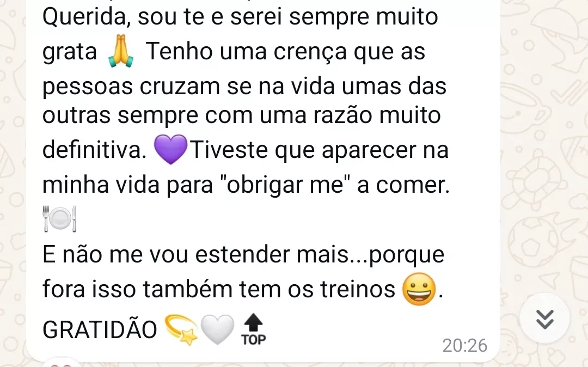The width and height of the screenshot is (588, 367).
Task: Click the phrase 'Tiveste que aparecer na'
Action: click(320, 150)
